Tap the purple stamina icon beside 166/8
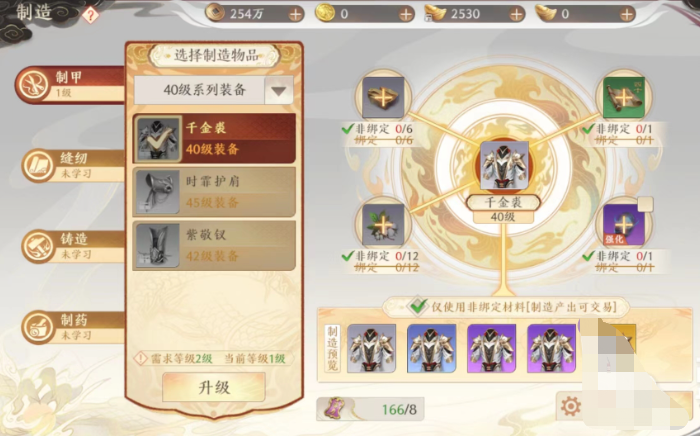The image size is (700, 436). click(334, 408)
